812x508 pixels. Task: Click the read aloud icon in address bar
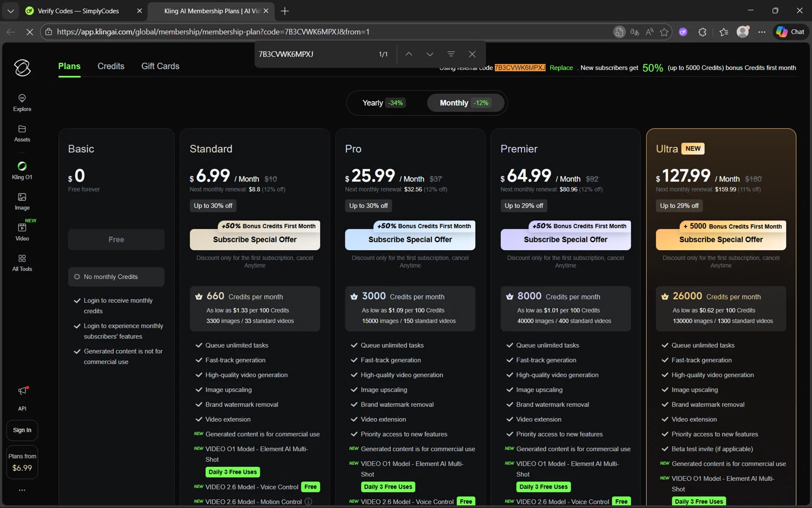pos(650,32)
